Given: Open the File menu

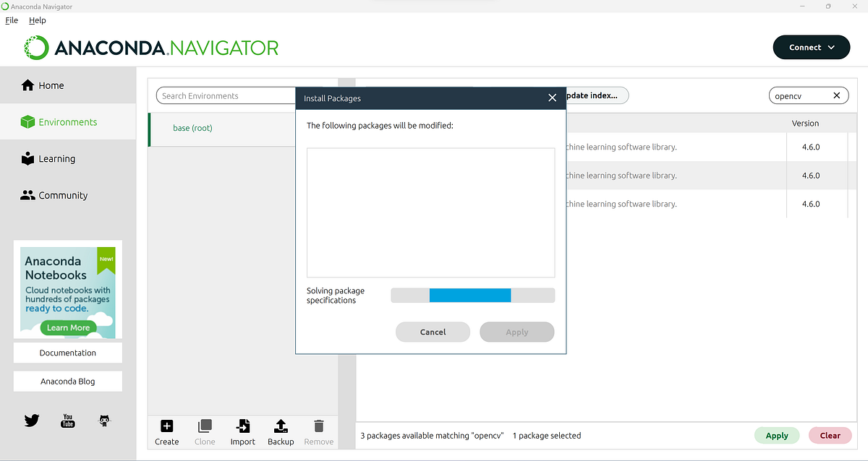Looking at the screenshot, I should (11, 20).
